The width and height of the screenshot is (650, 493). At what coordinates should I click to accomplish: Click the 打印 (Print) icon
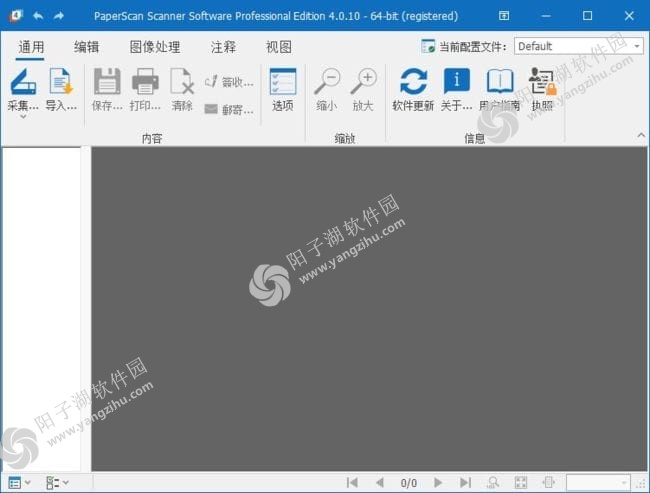click(145, 82)
